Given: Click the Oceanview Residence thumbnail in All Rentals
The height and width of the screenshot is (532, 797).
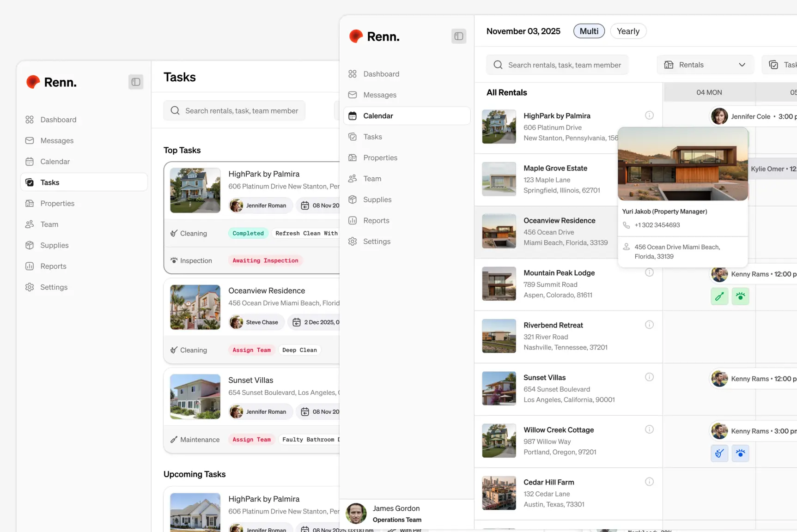Looking at the screenshot, I should (499, 231).
